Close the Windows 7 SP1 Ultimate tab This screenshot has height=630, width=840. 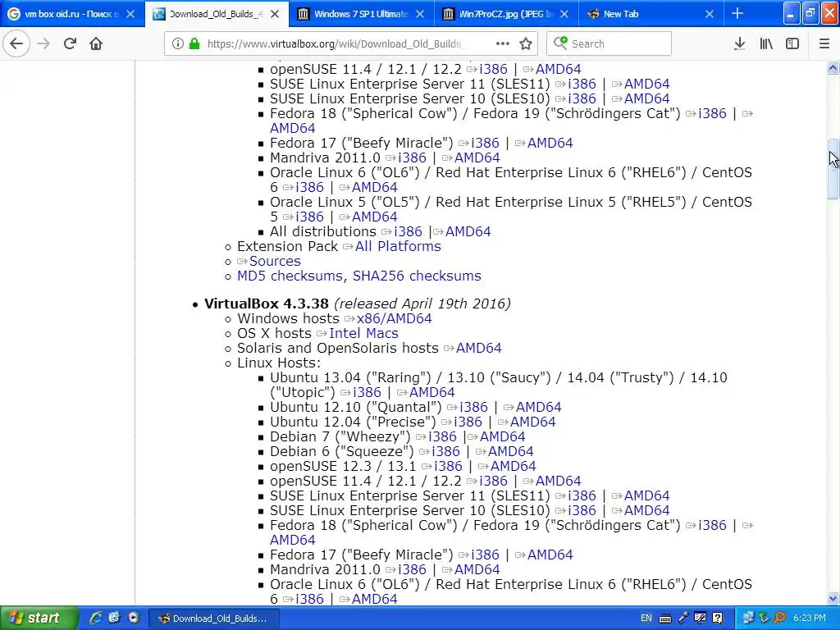[x=420, y=15]
